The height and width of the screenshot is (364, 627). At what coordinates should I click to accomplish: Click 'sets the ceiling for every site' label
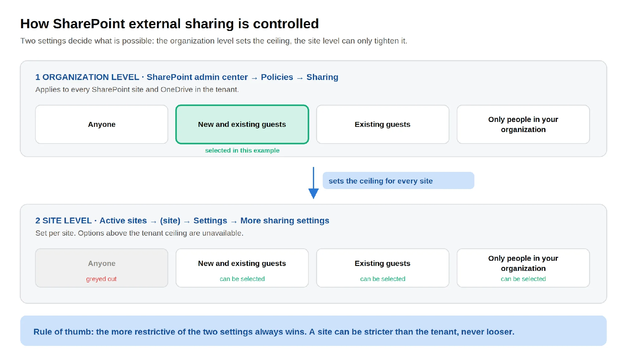(x=398, y=181)
